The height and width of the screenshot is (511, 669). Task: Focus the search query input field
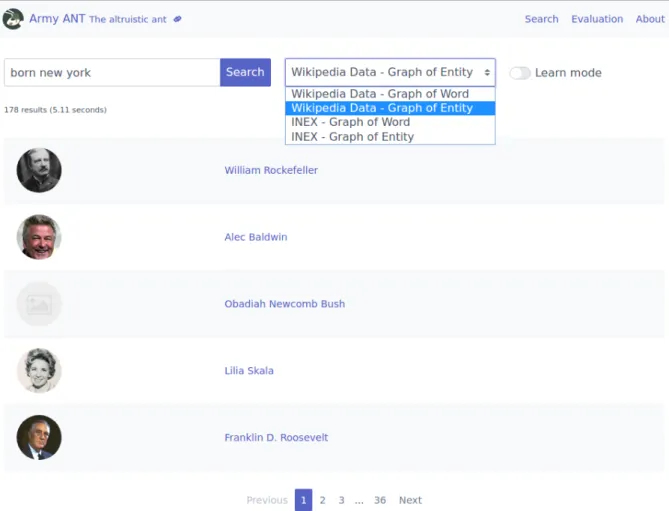click(112, 73)
